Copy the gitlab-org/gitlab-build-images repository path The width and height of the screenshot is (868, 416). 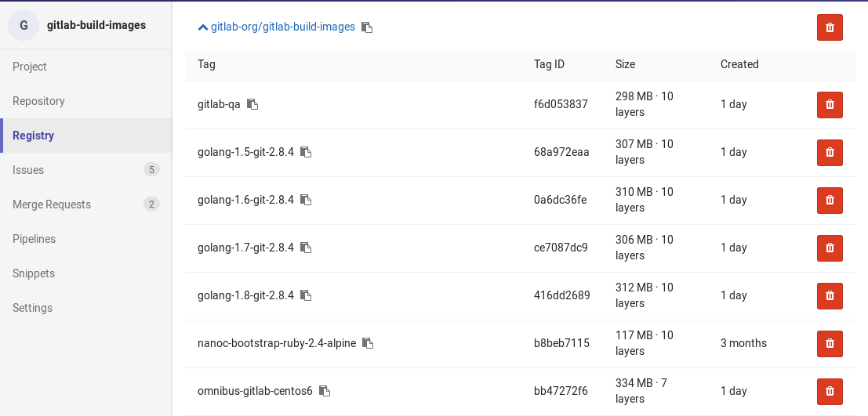pos(367,27)
